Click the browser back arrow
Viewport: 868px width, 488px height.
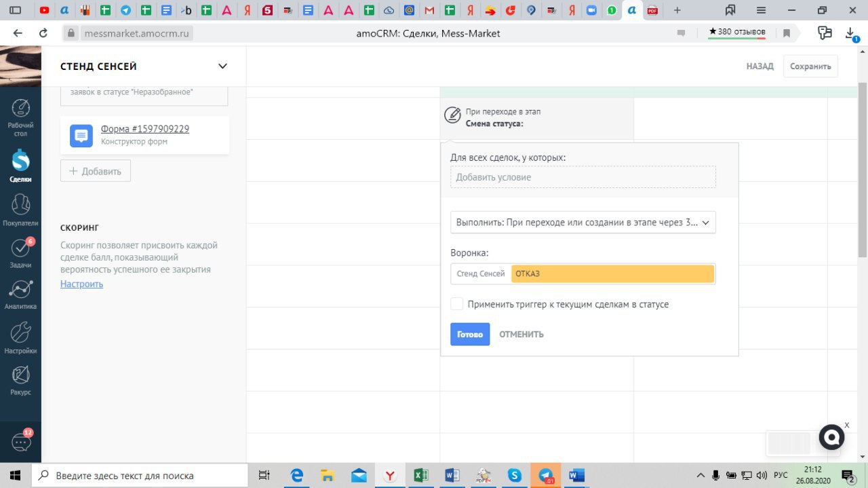[x=18, y=33]
